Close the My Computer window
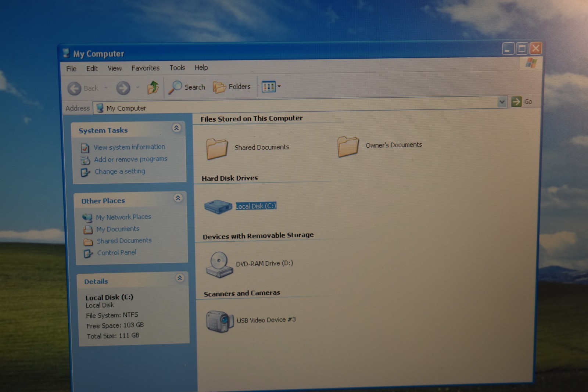The height and width of the screenshot is (392, 588). click(535, 48)
